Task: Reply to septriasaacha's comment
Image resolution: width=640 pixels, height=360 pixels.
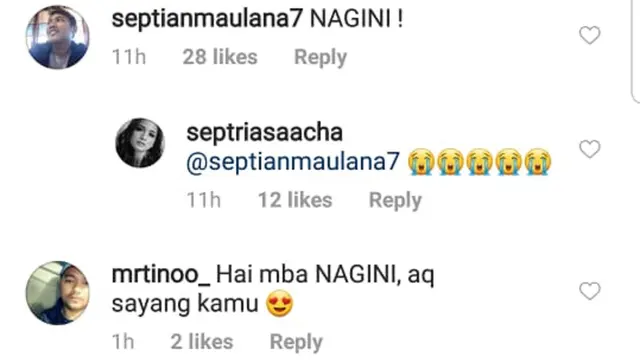Action: pos(395,200)
